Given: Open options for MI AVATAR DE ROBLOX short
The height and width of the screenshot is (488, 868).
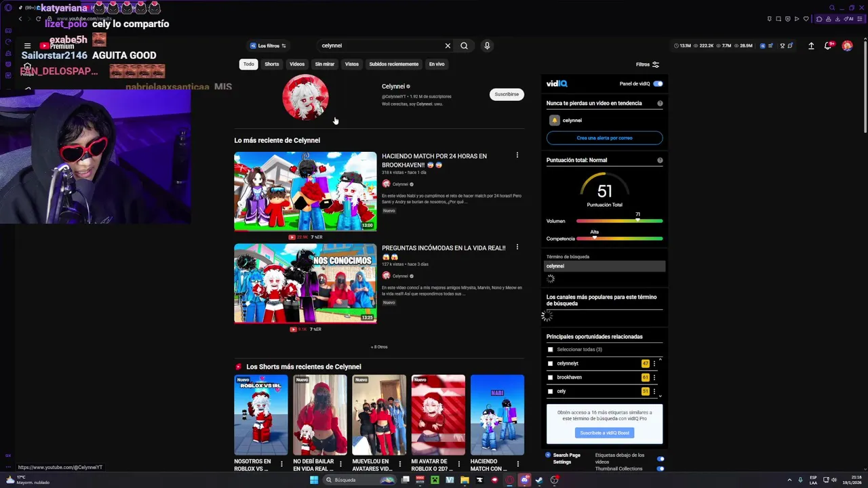Looking at the screenshot, I should tap(459, 464).
